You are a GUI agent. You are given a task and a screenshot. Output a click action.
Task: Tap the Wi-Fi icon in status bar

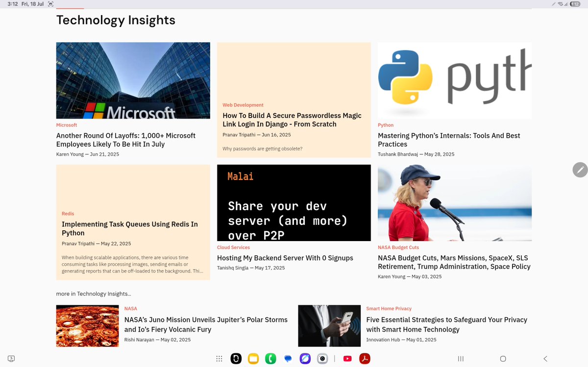560,4
